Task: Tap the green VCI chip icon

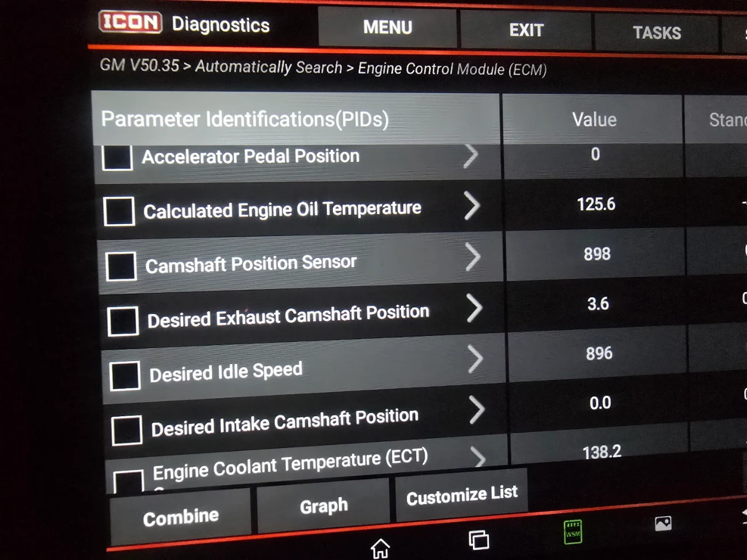Action: [573, 531]
